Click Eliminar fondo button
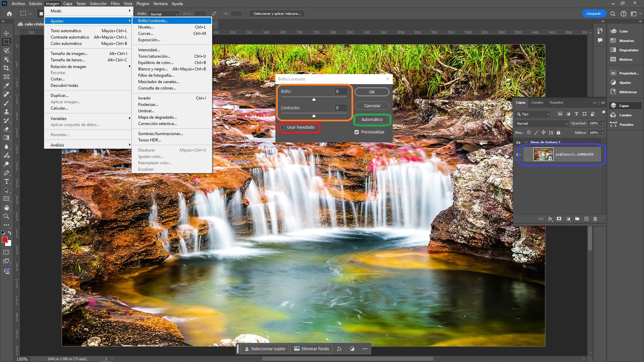The image size is (644, 362). pyautogui.click(x=312, y=349)
